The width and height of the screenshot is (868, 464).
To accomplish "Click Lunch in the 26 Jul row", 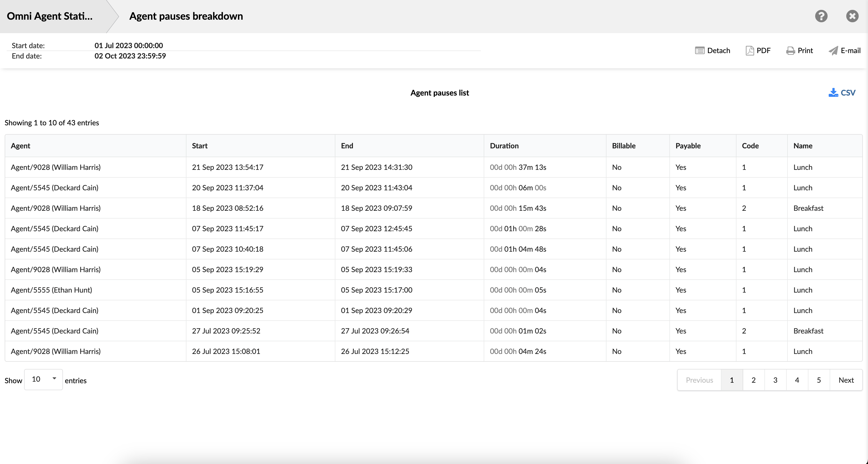I will 803,351.
